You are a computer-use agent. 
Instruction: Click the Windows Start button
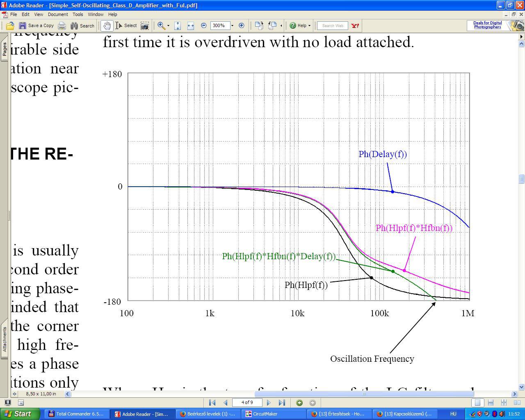(19, 414)
